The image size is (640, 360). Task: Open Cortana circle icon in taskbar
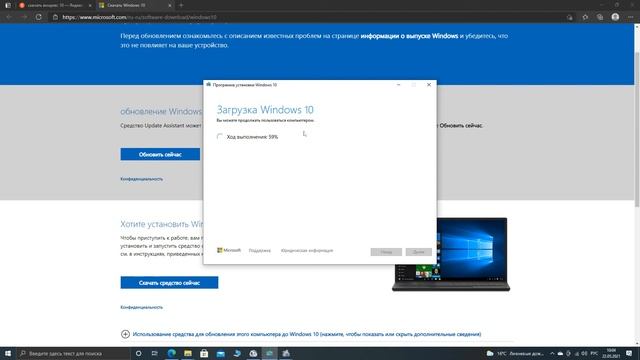138,353
